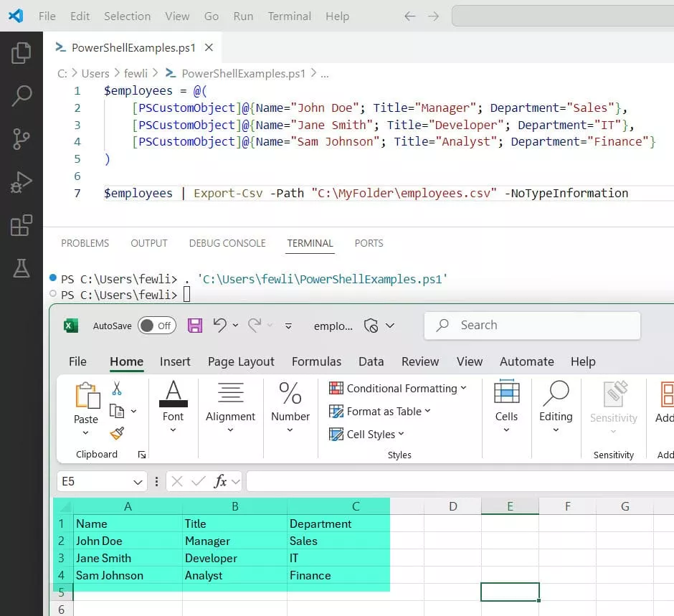Open Run and Debug view
The width and height of the screenshot is (674, 616).
point(22,181)
